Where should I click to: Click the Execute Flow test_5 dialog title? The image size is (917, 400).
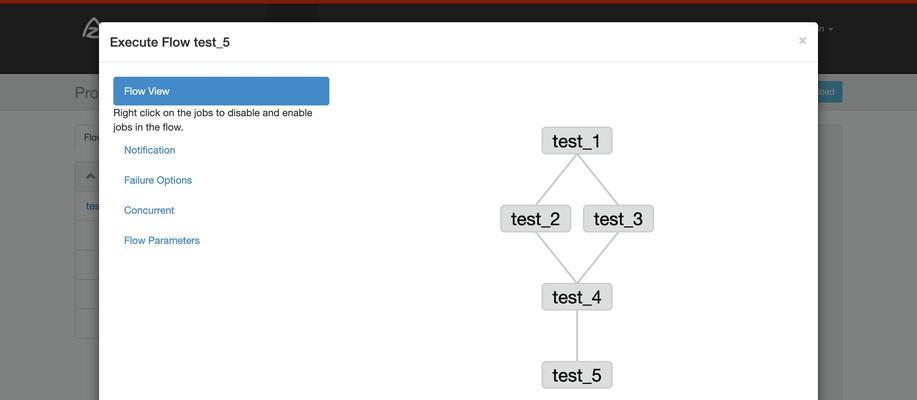point(170,42)
